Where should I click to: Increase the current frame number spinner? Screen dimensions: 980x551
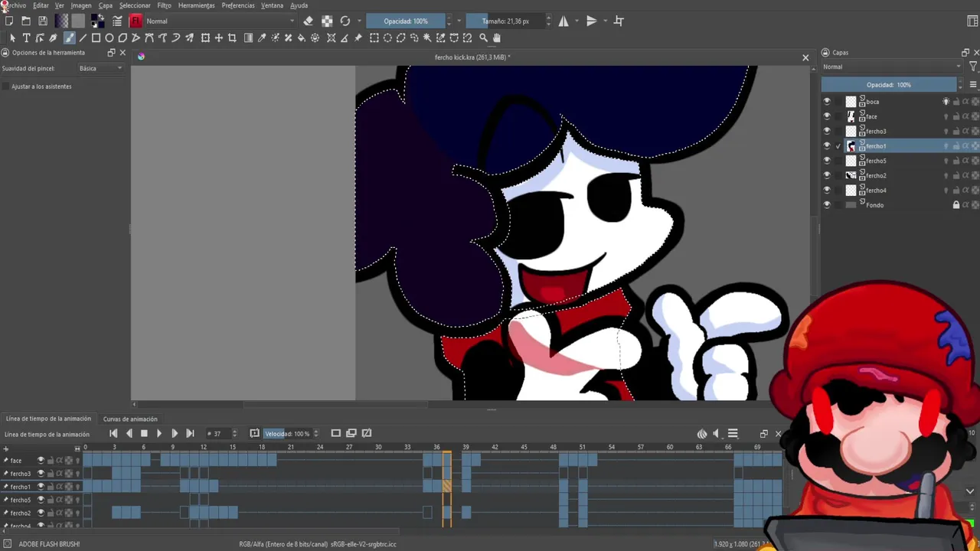point(234,431)
